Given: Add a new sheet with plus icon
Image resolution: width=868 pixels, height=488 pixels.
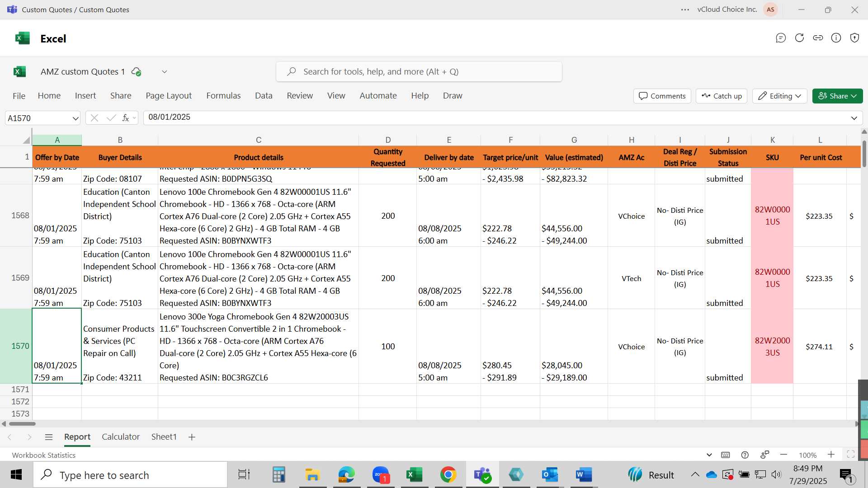Looking at the screenshot, I should [x=192, y=437].
